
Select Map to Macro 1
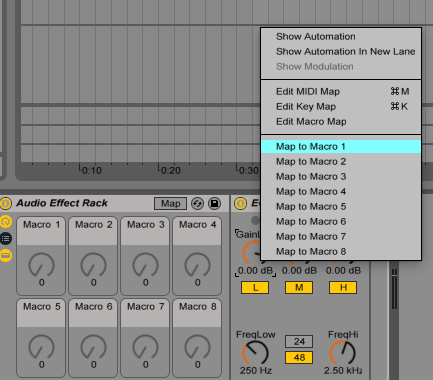coord(341,147)
